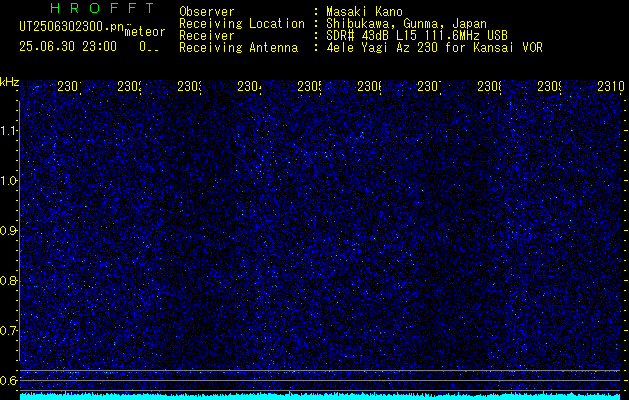The height and width of the screenshot is (400, 629).
Task: Click the word meteor in the header
Action: (x=145, y=31)
